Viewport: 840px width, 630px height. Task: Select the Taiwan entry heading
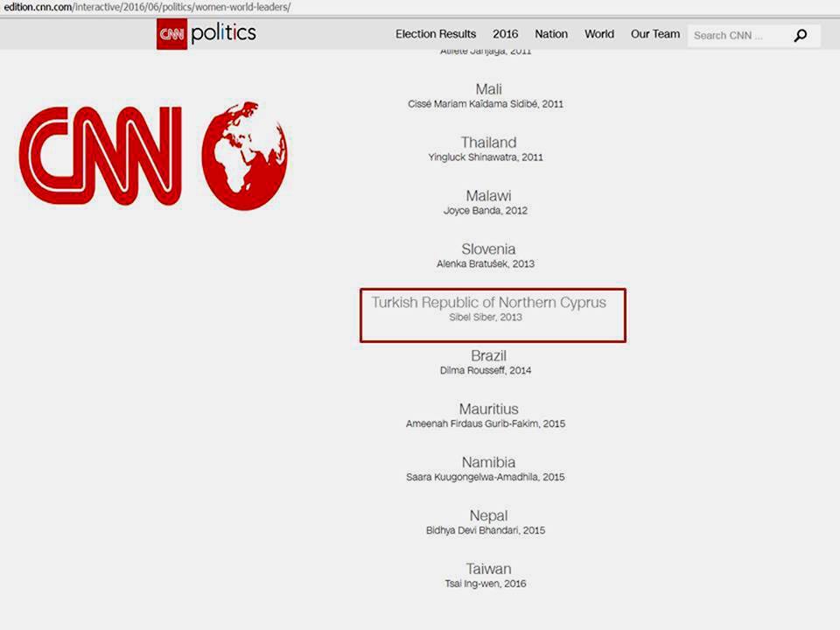point(488,570)
